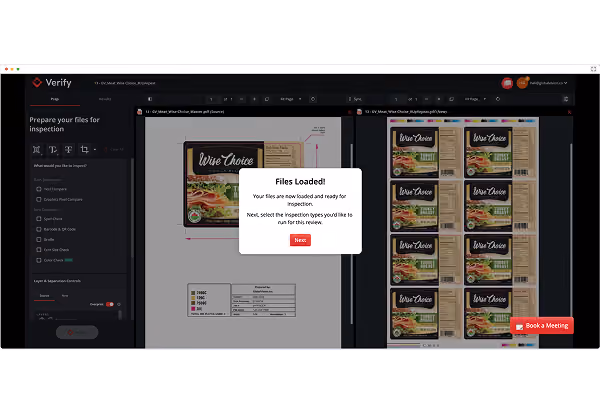Click the info icon beside Overprint
The width and height of the screenshot is (600, 413).
click(x=119, y=304)
